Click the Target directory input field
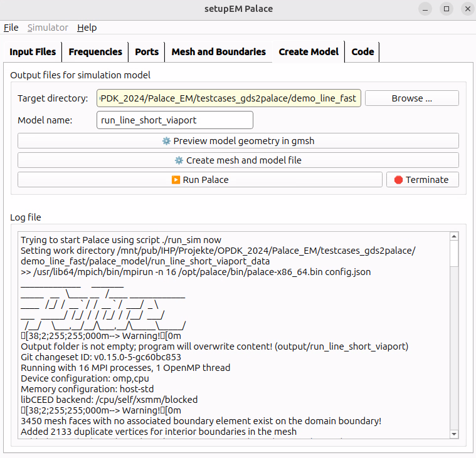The height and width of the screenshot is (458, 476). coord(228,98)
